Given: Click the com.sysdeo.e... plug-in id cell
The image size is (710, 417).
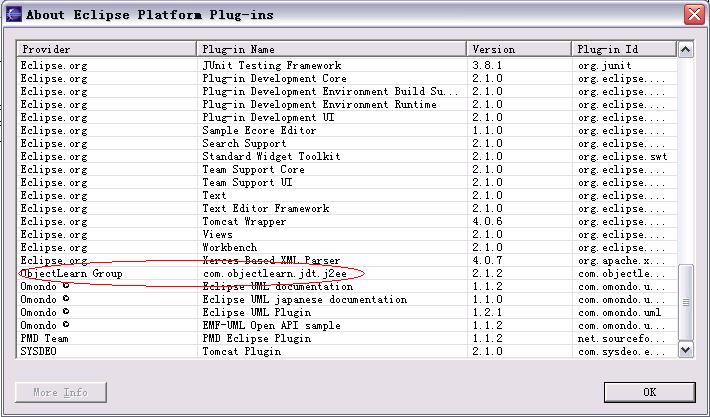Looking at the screenshot, I should pos(621,351).
